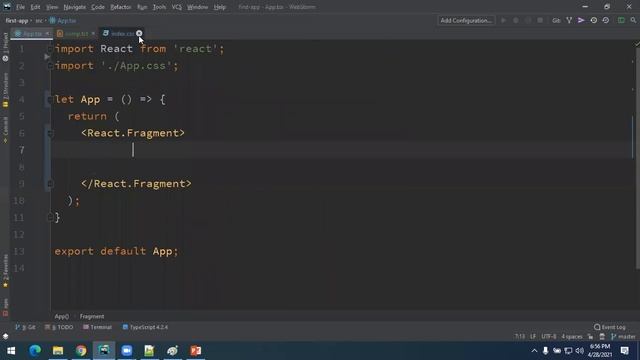Viewport: 640px width, 360px height.
Task: Open the Project tool window sidebar
Action: (x=5, y=47)
